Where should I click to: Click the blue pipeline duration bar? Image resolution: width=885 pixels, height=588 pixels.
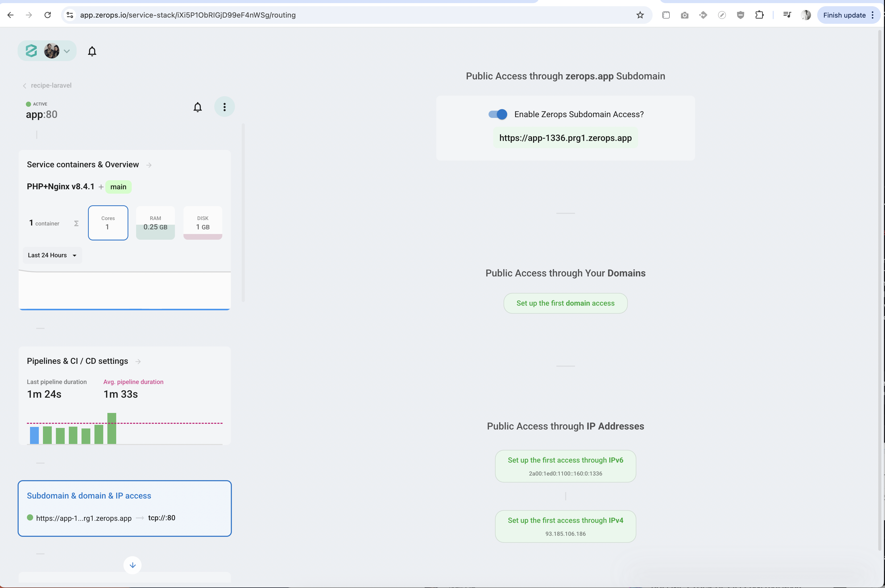(34, 435)
